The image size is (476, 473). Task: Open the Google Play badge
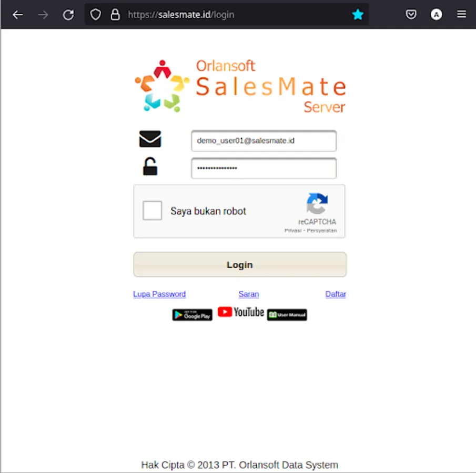click(x=192, y=315)
